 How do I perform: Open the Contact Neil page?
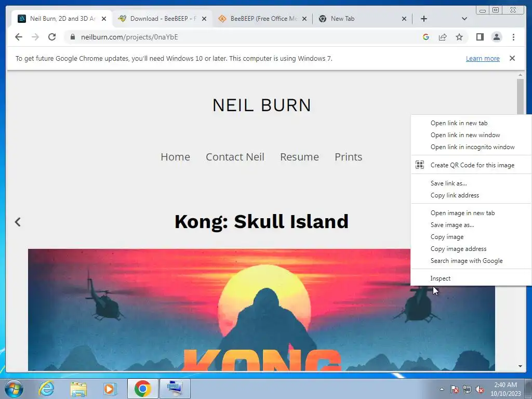click(x=235, y=157)
